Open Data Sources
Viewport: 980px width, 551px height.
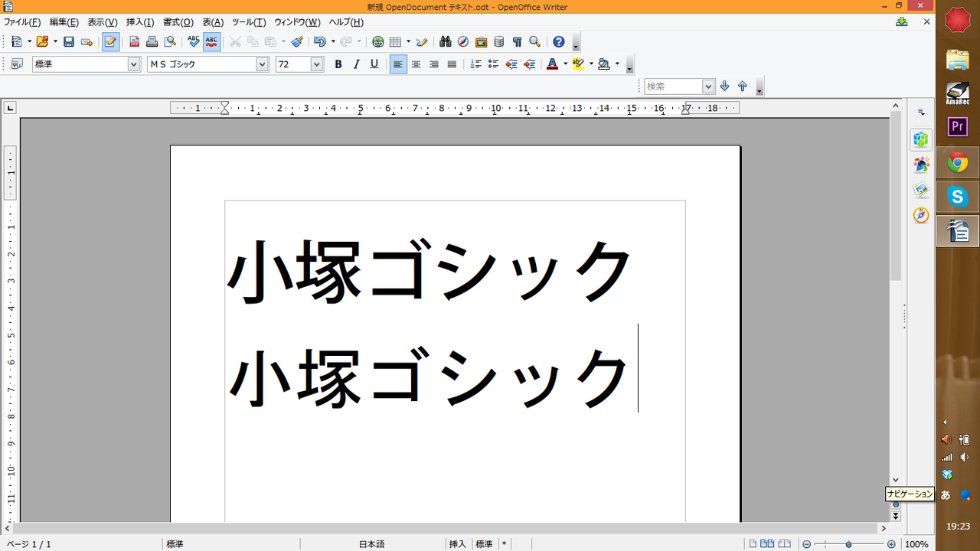click(x=499, y=42)
